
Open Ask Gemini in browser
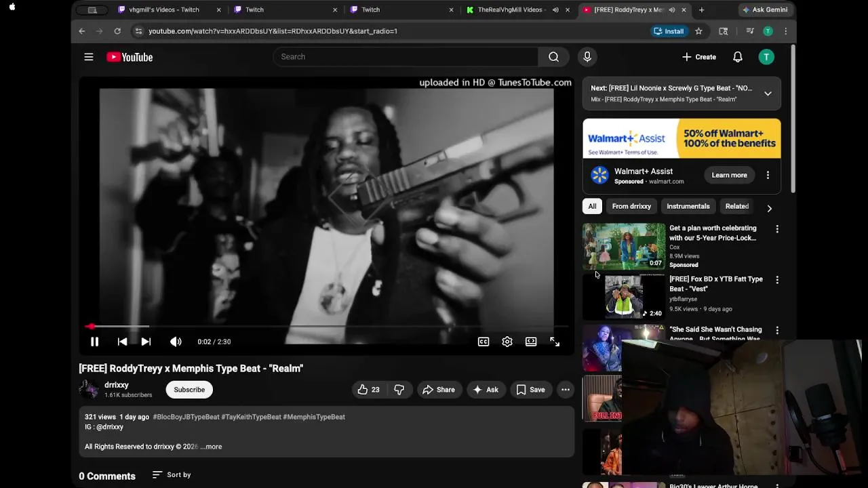pyautogui.click(x=765, y=9)
